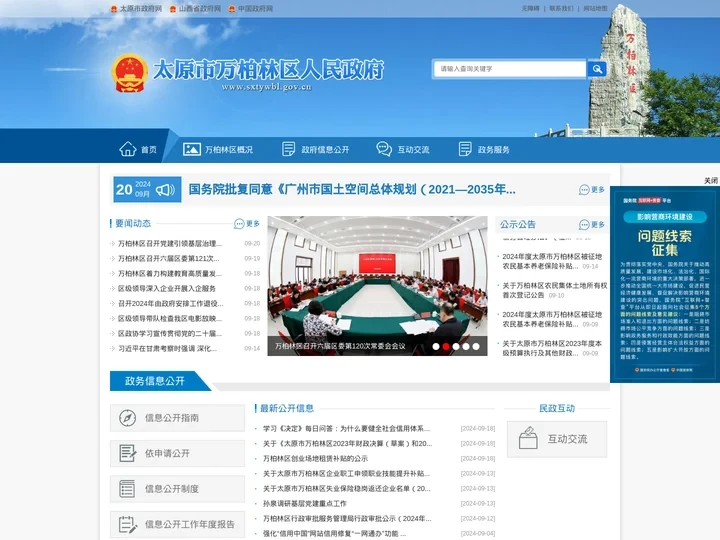Click the 信息公开指南 button
720x540 pixels.
pos(177,418)
